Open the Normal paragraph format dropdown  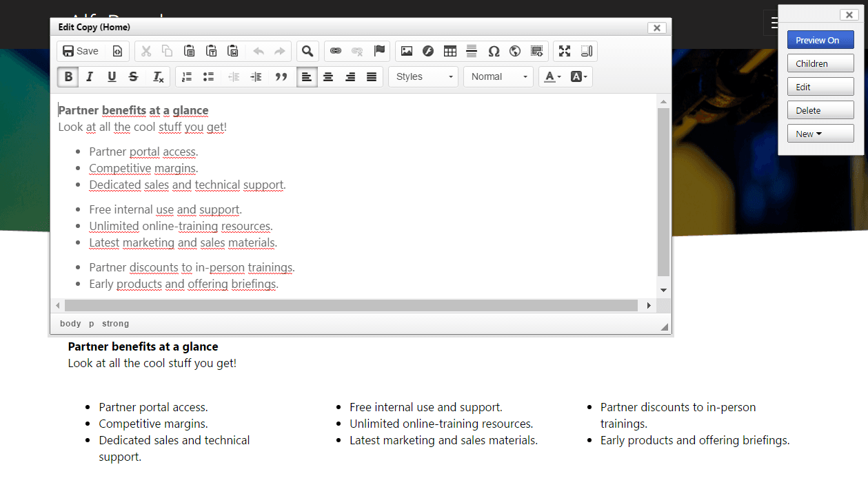498,76
